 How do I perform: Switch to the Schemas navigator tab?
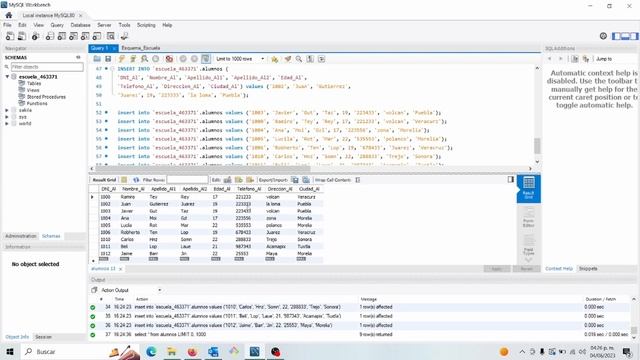tap(51, 236)
